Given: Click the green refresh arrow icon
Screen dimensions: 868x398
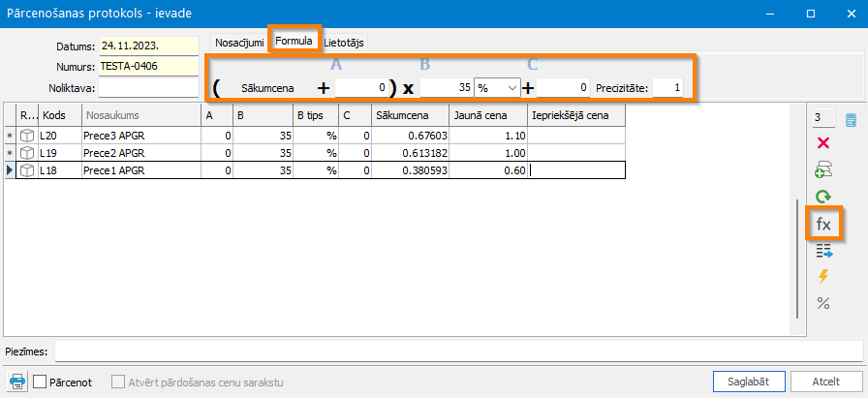Looking at the screenshot, I should (x=823, y=196).
